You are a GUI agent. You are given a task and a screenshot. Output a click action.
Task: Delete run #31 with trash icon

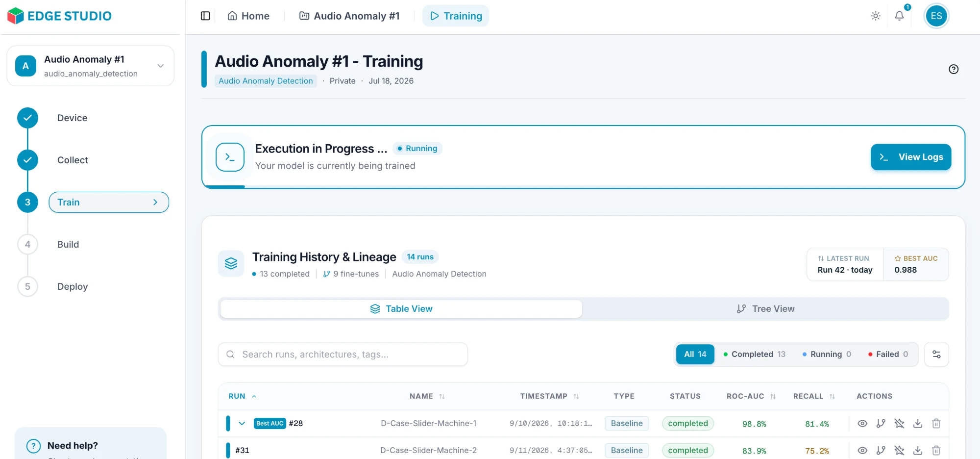click(x=936, y=450)
